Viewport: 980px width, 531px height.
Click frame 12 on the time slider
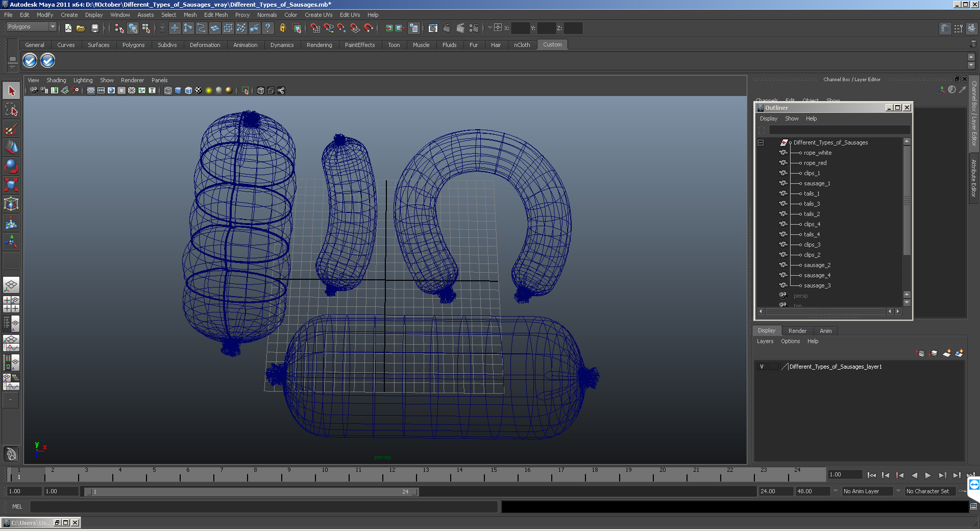391,475
